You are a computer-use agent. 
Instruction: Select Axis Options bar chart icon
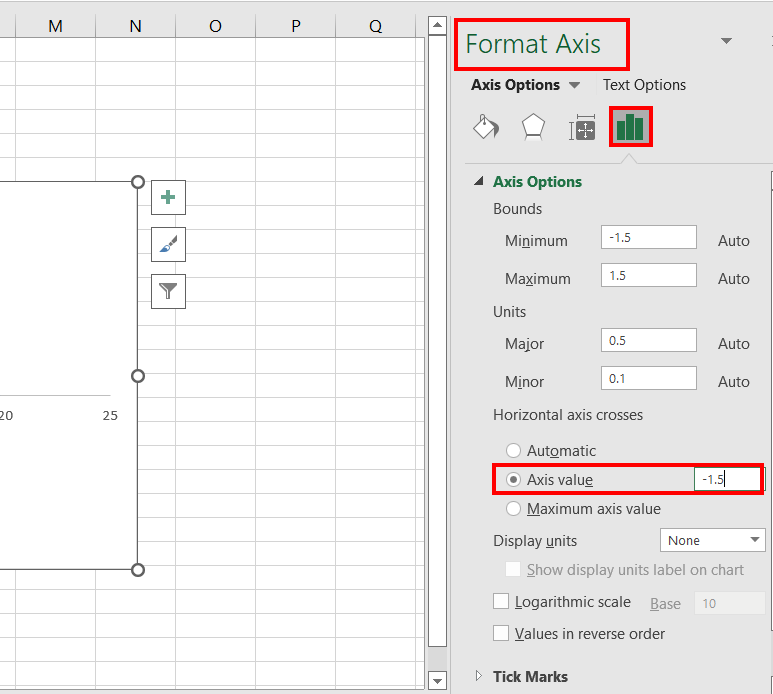tap(630, 127)
